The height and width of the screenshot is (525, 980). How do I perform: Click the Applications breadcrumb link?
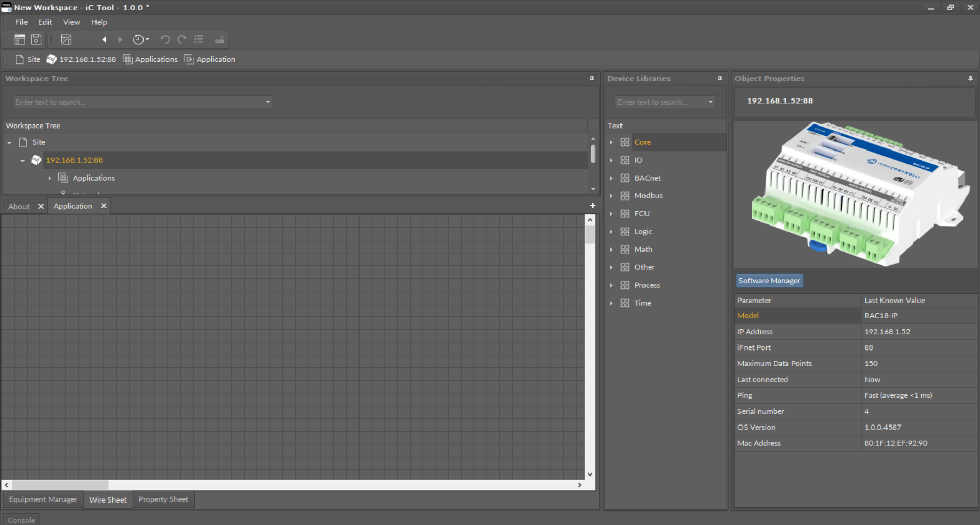pos(156,59)
